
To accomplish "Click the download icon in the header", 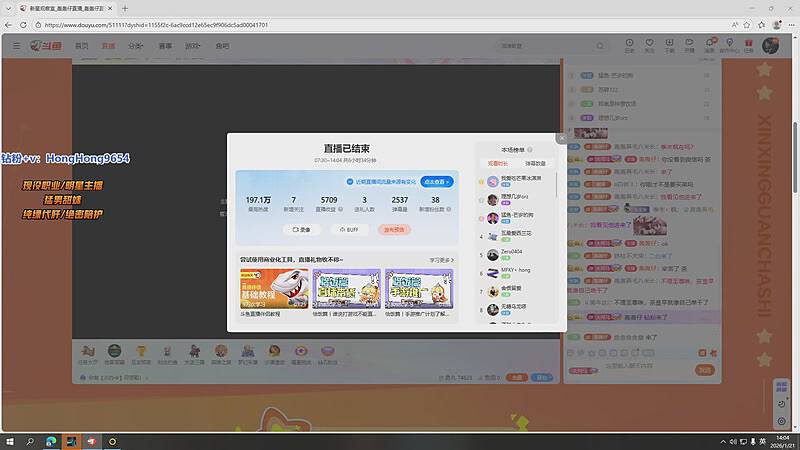I will [669, 45].
